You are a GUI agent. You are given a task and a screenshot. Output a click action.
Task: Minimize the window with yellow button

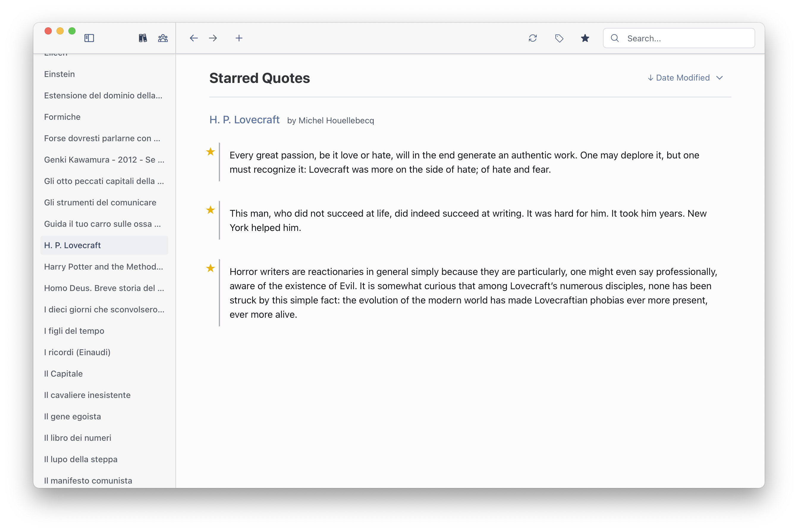tap(60, 31)
